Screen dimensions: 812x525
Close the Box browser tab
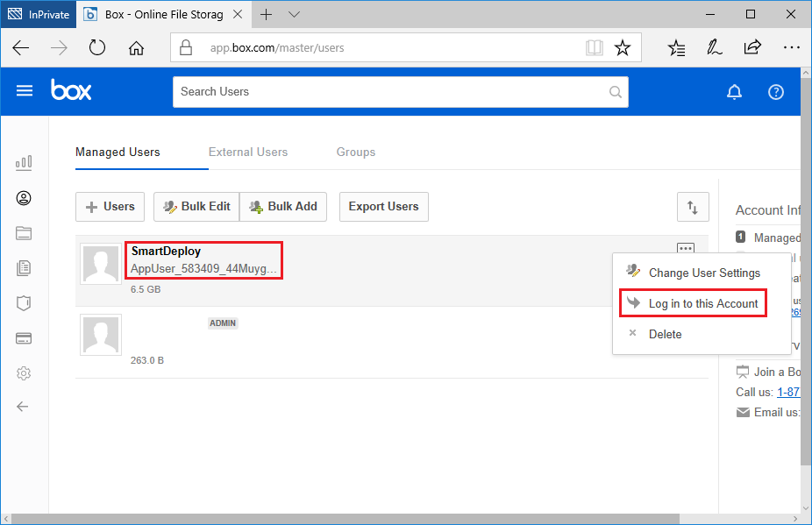coord(238,15)
